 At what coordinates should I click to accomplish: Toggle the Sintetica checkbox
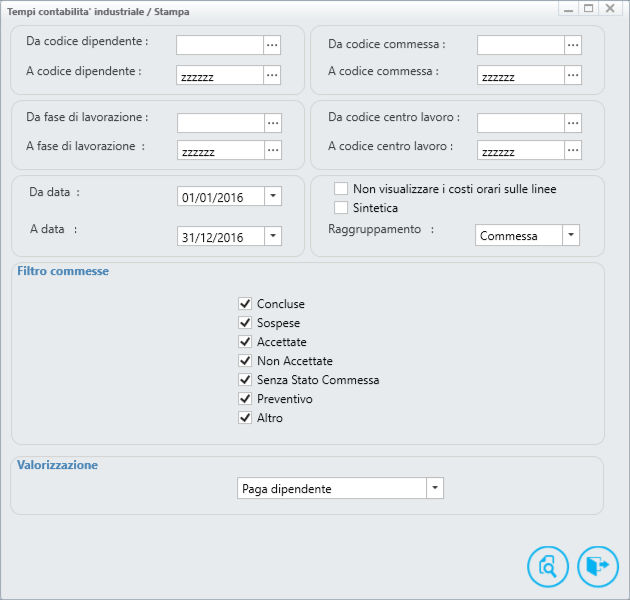(x=341, y=208)
